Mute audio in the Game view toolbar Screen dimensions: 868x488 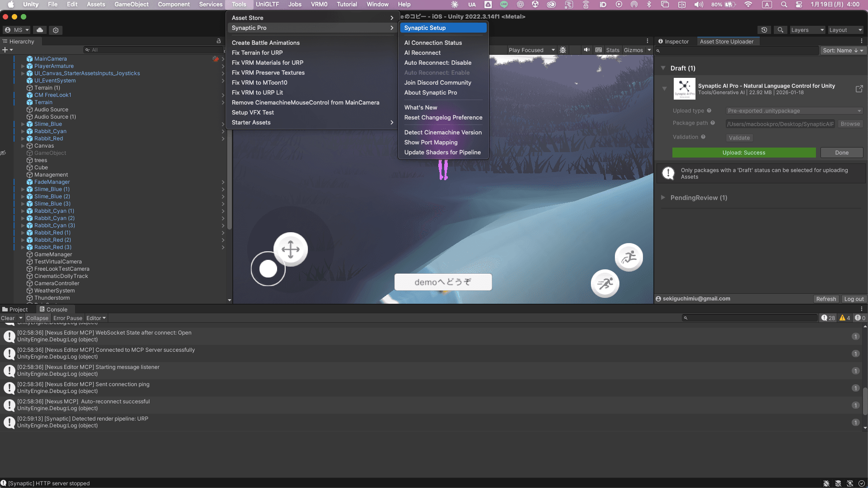click(587, 50)
